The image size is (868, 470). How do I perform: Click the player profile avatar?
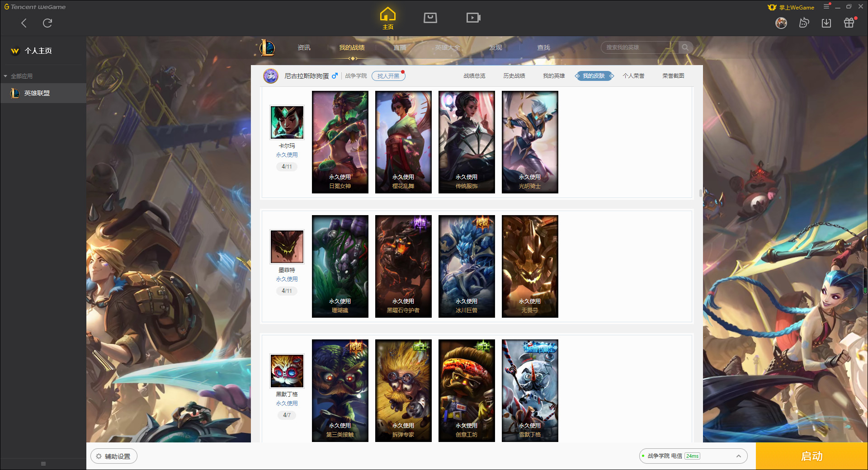pos(271,76)
